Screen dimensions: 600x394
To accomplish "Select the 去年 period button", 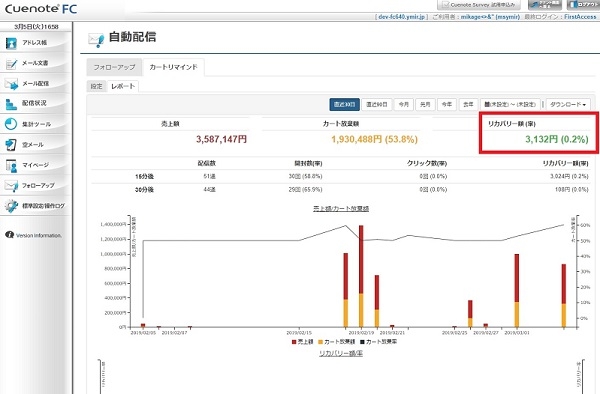I will click(x=468, y=104).
